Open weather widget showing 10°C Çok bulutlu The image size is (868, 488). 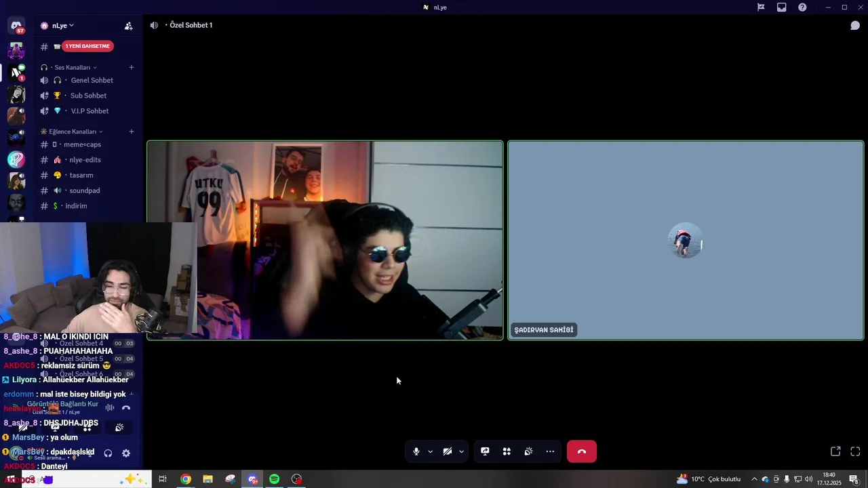(709, 479)
